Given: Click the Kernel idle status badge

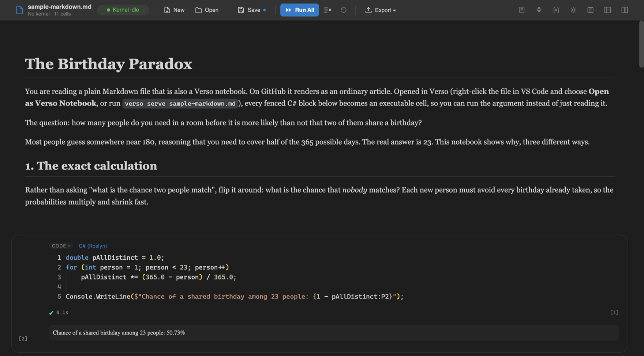Looking at the screenshot, I should [123, 10].
